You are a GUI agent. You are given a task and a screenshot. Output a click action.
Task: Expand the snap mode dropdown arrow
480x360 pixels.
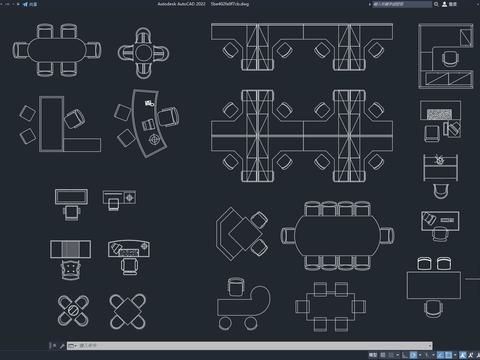[398, 355]
